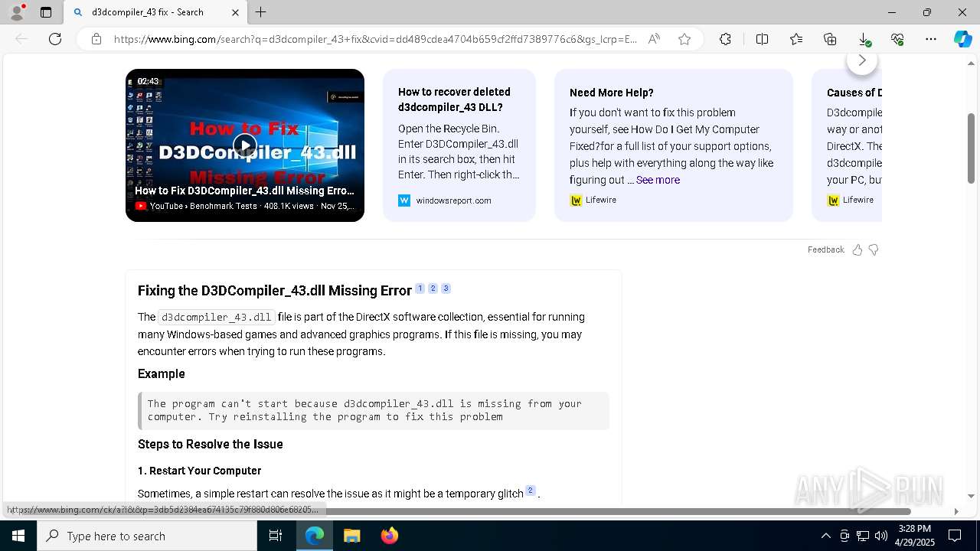The image size is (980, 551).
Task: Open a new browser tab
Action: 261,12
